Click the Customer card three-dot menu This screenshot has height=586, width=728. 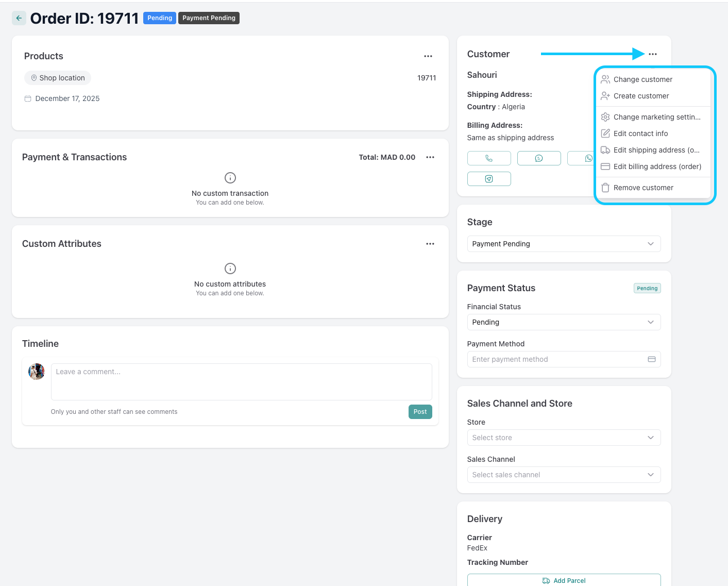(x=653, y=54)
